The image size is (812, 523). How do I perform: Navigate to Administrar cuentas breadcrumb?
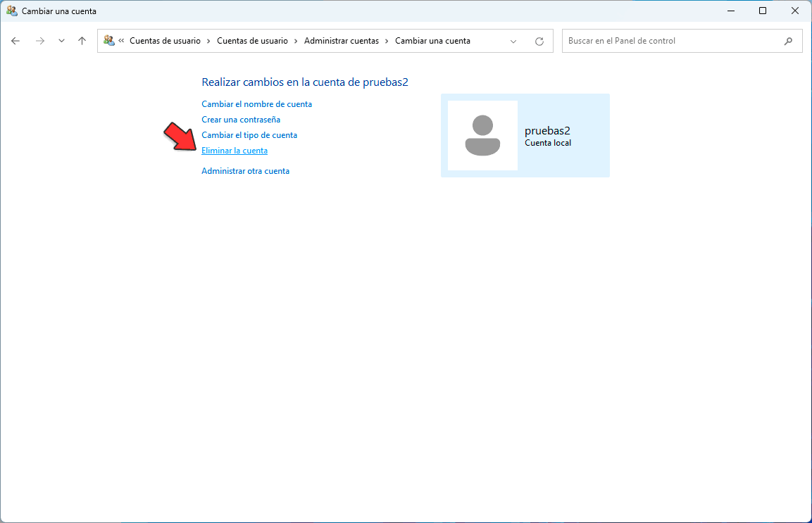[342, 41]
